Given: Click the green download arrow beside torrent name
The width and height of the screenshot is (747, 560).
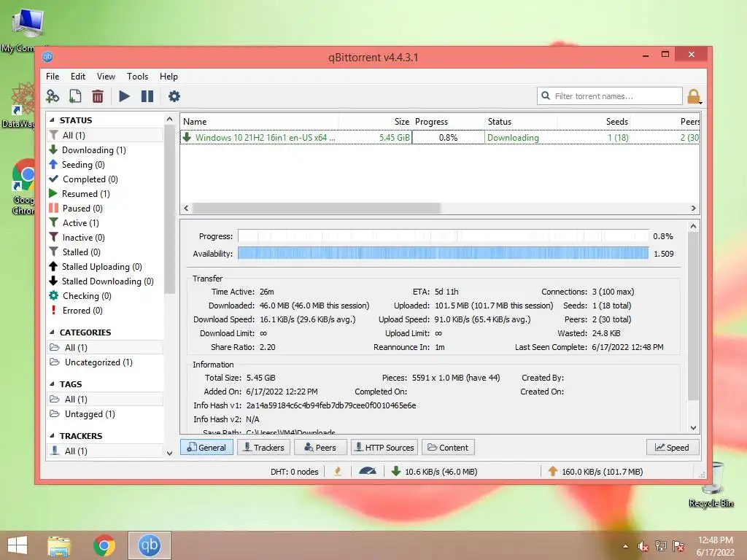Looking at the screenshot, I should (x=187, y=137).
